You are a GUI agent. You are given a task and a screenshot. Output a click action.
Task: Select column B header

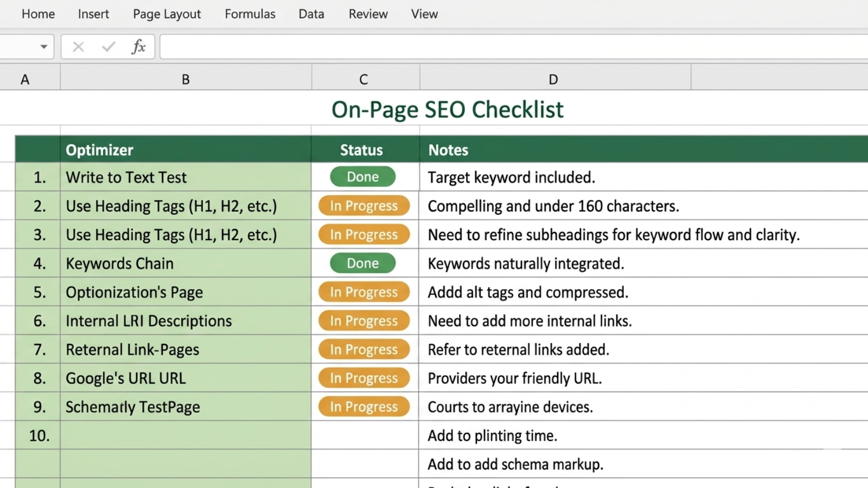click(x=186, y=79)
